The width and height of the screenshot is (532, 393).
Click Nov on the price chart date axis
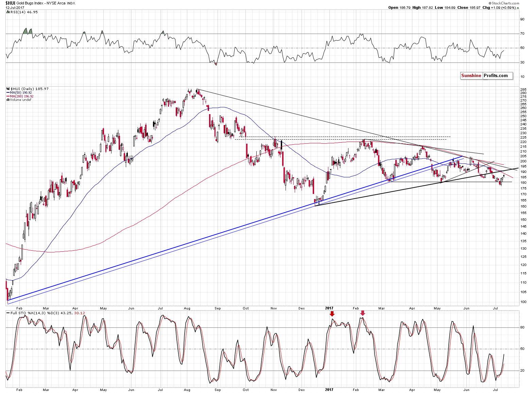point(274,308)
